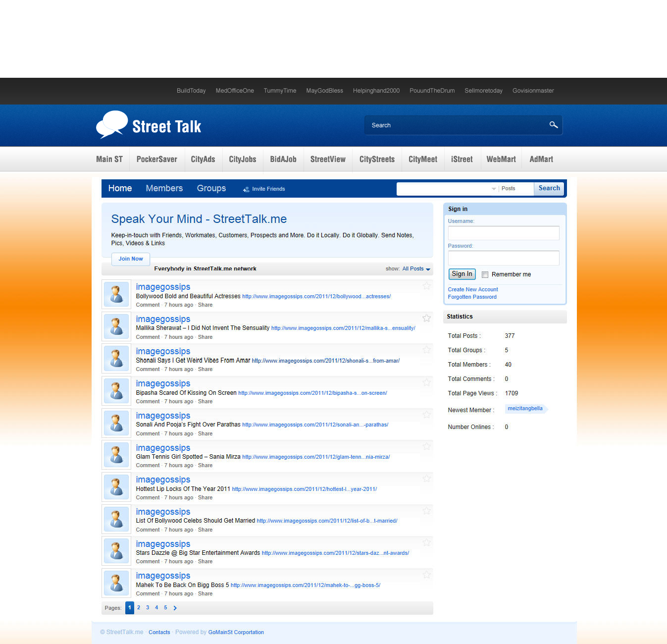Viewport: 667px width, 644px height.
Task: Toggle star on Glam Tennis Girl post
Action: coord(426,446)
